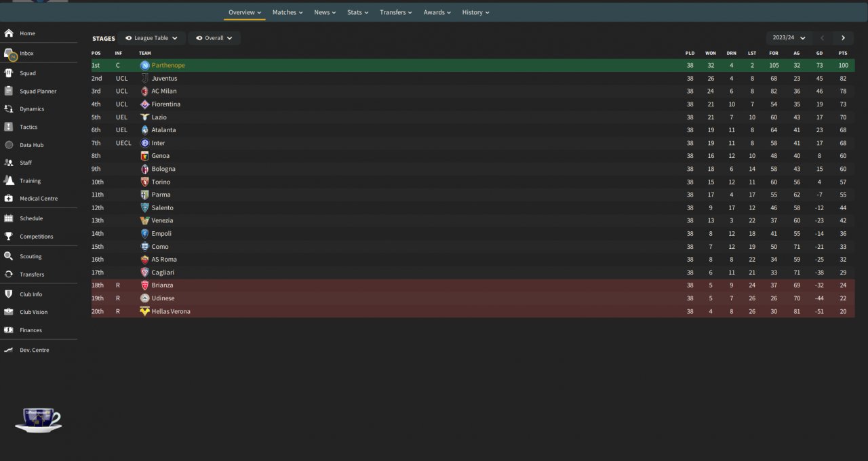868x461 pixels.
Task: Click the Hellas Verona club badge
Action: (144, 311)
